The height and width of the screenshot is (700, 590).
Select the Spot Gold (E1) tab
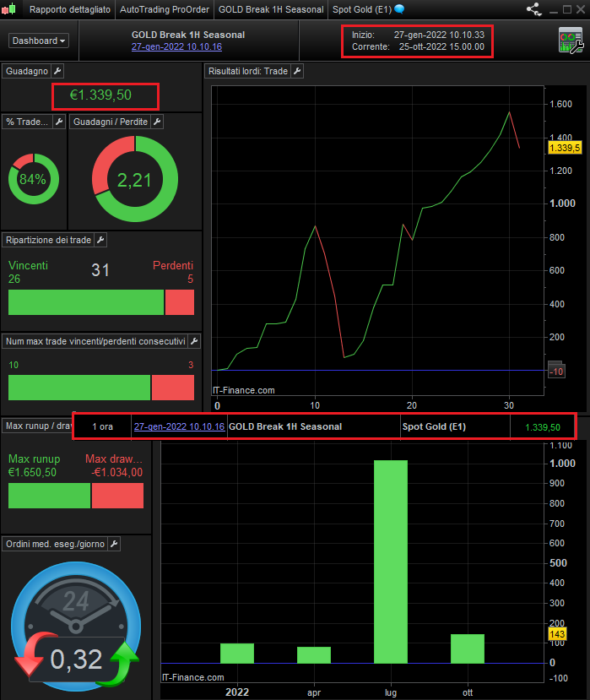[x=362, y=9]
